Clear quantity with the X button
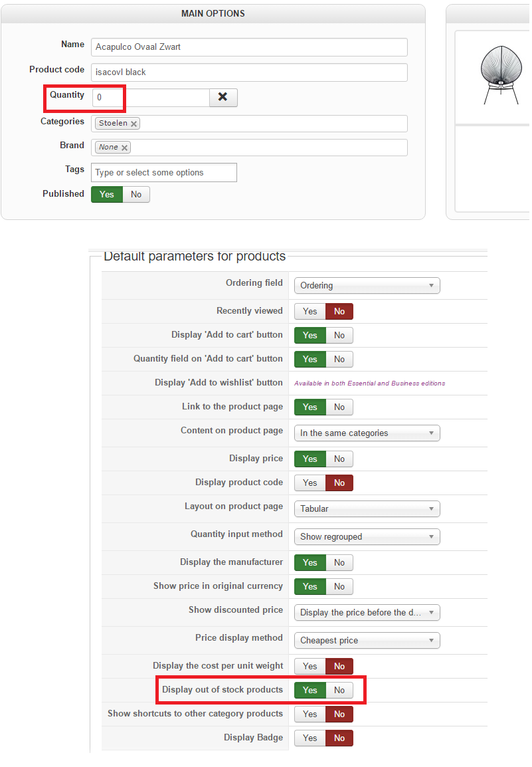 223,97
